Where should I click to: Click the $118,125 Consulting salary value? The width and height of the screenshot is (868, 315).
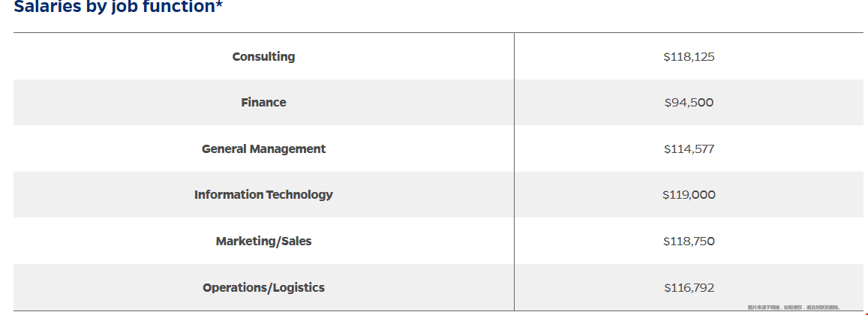(689, 56)
